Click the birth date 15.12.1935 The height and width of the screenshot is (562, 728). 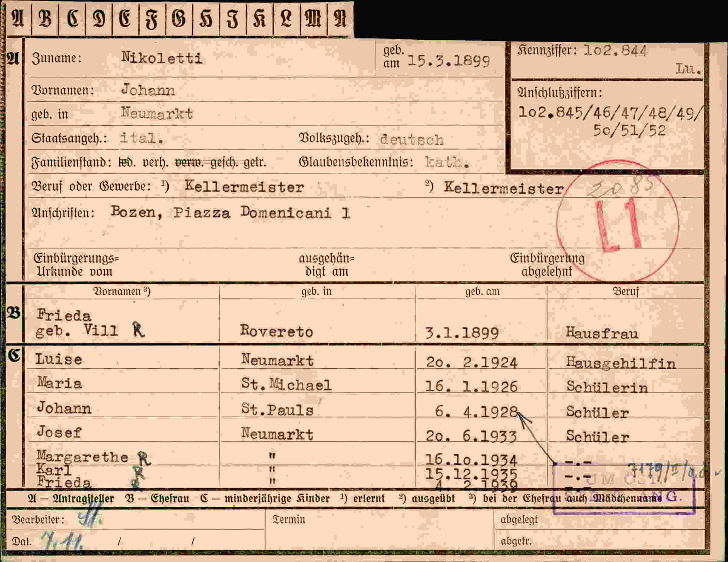coord(471,474)
